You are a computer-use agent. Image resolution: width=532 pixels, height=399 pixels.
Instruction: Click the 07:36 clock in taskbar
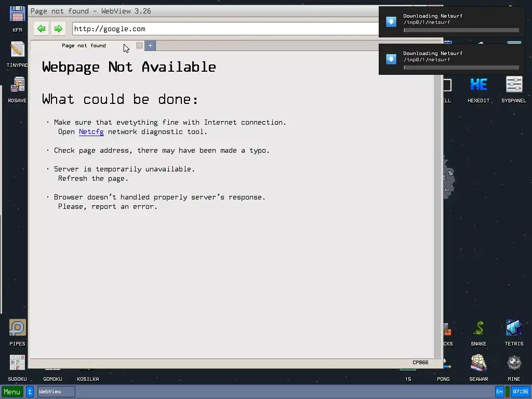point(520,392)
